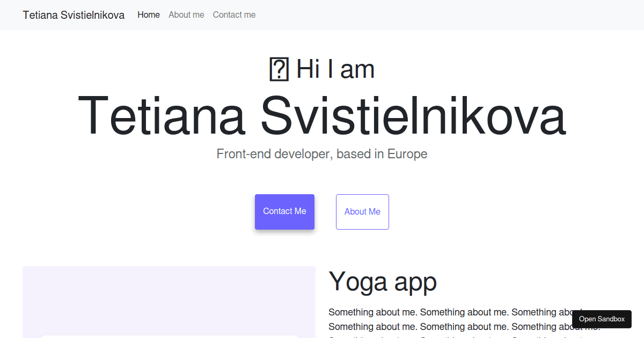The width and height of the screenshot is (644, 338).
Task: Click the Hi I am greeting text
Action: 335,70
